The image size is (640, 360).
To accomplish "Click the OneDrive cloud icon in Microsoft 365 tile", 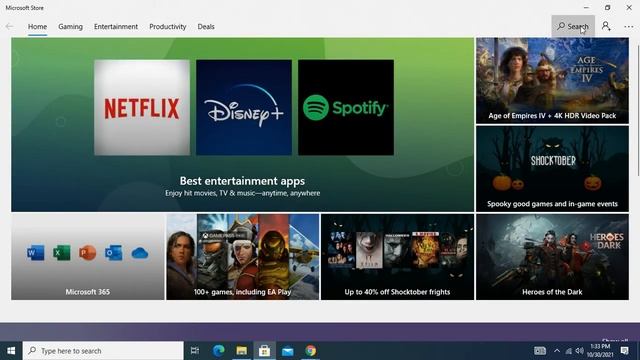I will (x=140, y=253).
